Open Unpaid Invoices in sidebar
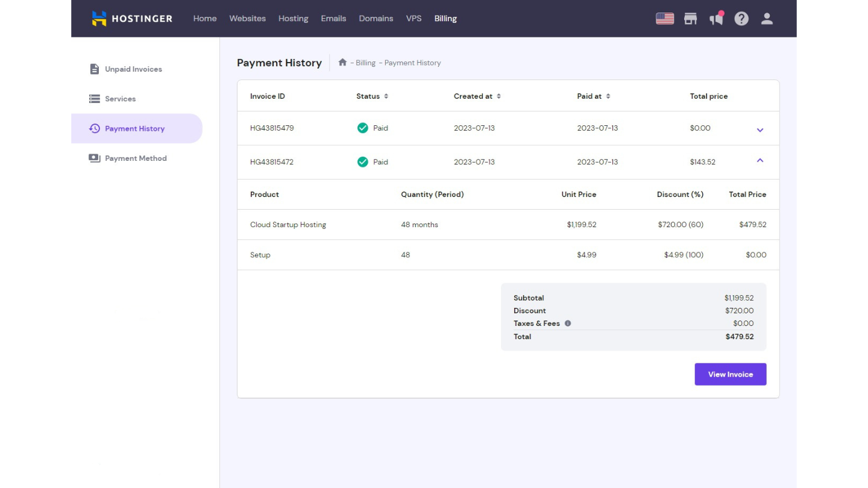The height and width of the screenshot is (488, 868). 133,69
